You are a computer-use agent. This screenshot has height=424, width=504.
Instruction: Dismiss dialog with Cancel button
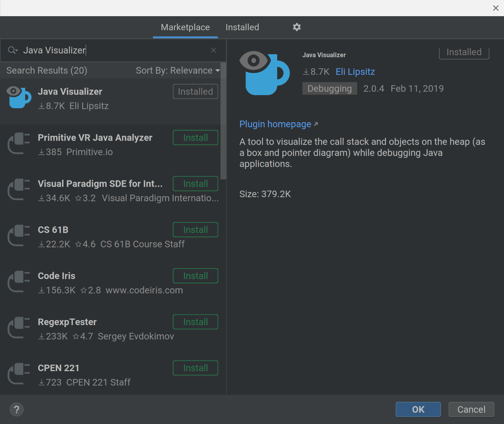(x=471, y=409)
